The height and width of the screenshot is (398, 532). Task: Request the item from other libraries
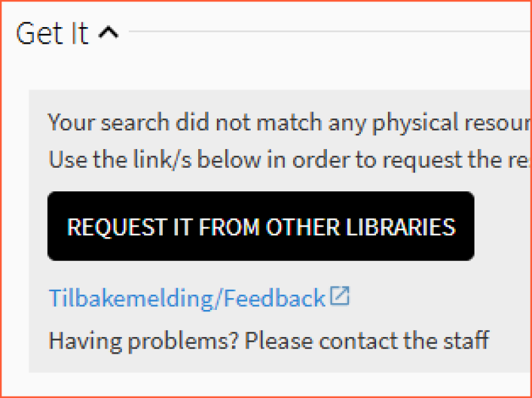point(260,227)
